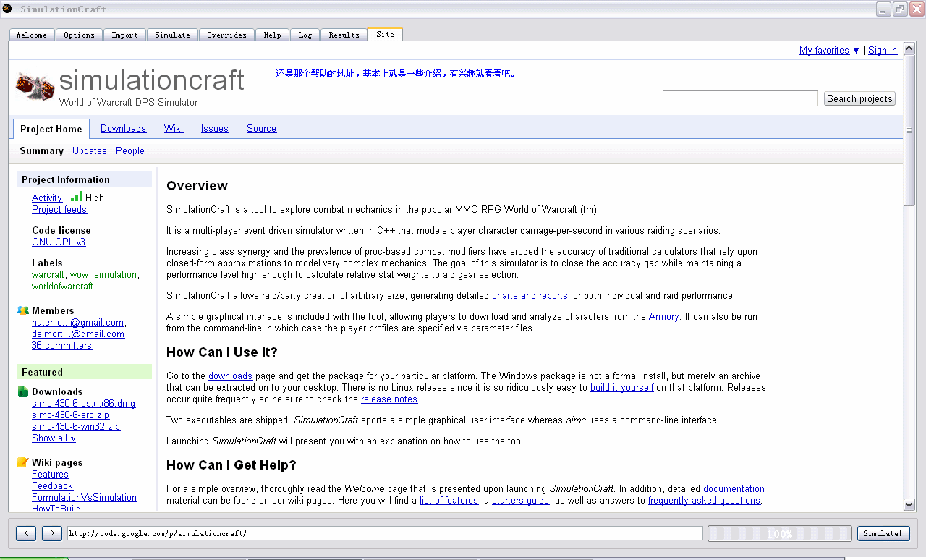This screenshot has width=926, height=560.
Task: Open the Wiki page tab
Action: click(174, 128)
